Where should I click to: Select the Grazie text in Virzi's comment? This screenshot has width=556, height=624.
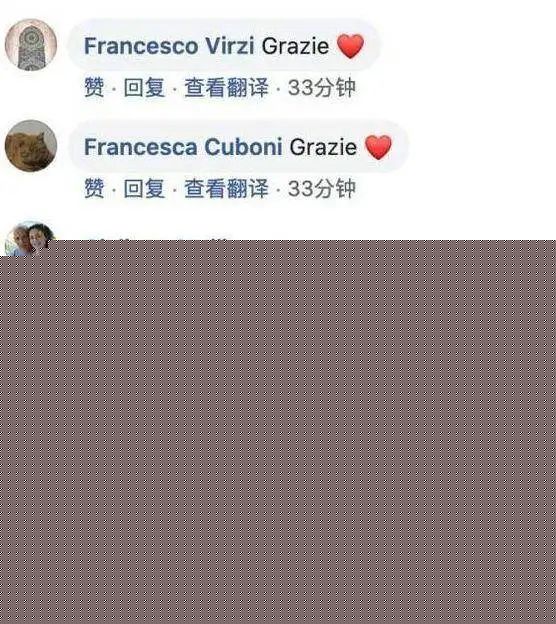pos(295,46)
